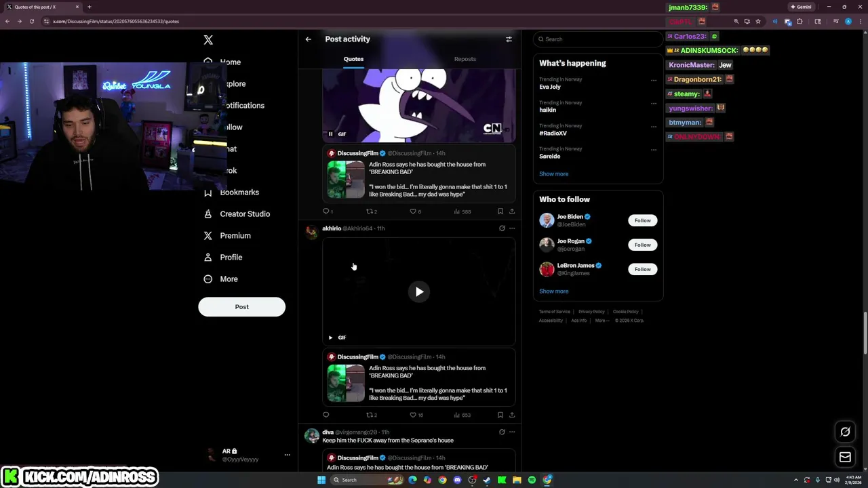Open the akhirio profile avatar
The width and height of the screenshot is (868, 488).
[311, 232]
